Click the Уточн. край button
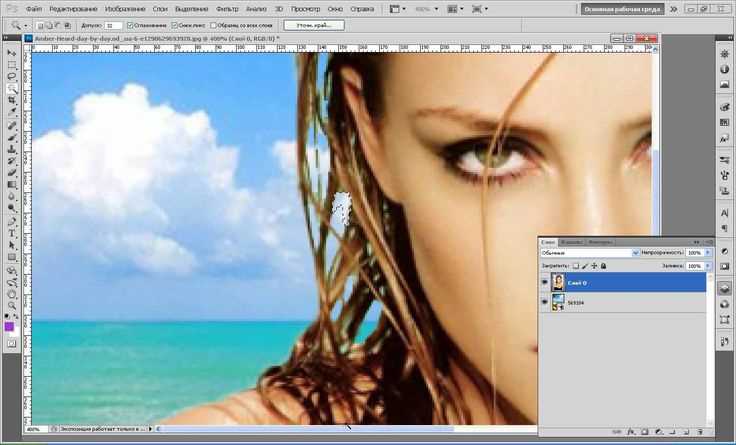736x445 pixels. [x=314, y=25]
